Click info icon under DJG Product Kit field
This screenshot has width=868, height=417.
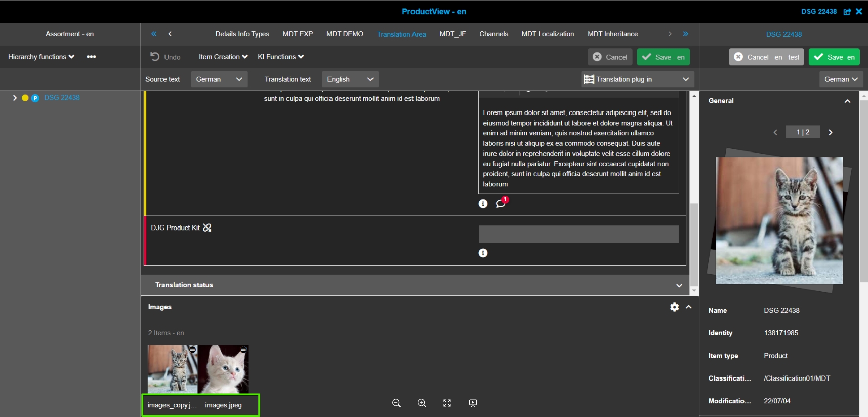(483, 253)
